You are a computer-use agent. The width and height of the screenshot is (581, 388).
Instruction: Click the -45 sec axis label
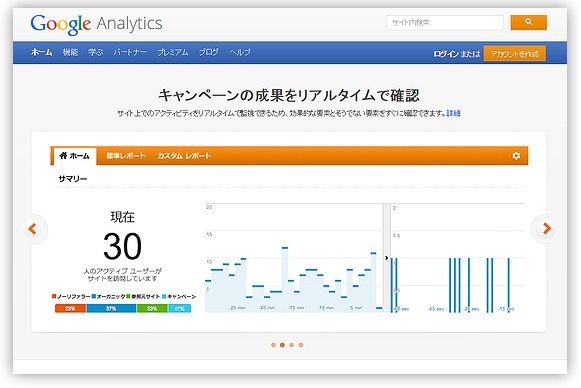click(436, 309)
